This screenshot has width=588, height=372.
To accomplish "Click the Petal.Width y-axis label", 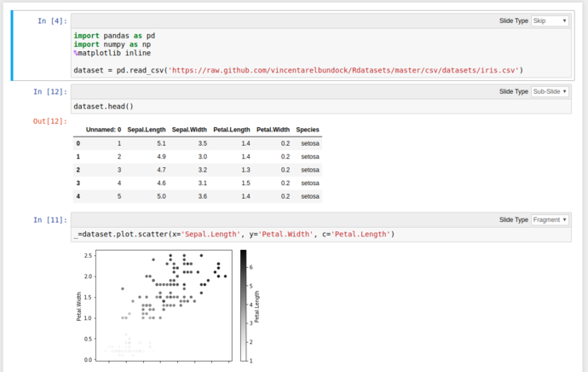I will coord(78,306).
